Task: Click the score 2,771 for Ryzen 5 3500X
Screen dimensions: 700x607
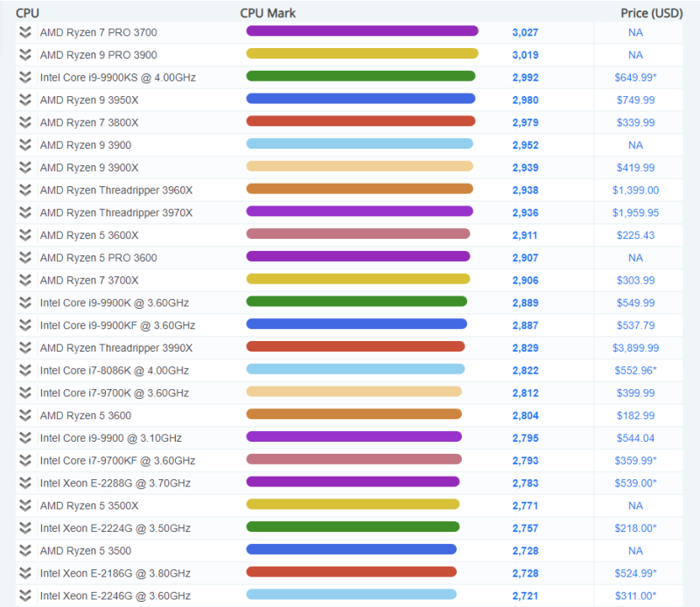Action: (526, 506)
